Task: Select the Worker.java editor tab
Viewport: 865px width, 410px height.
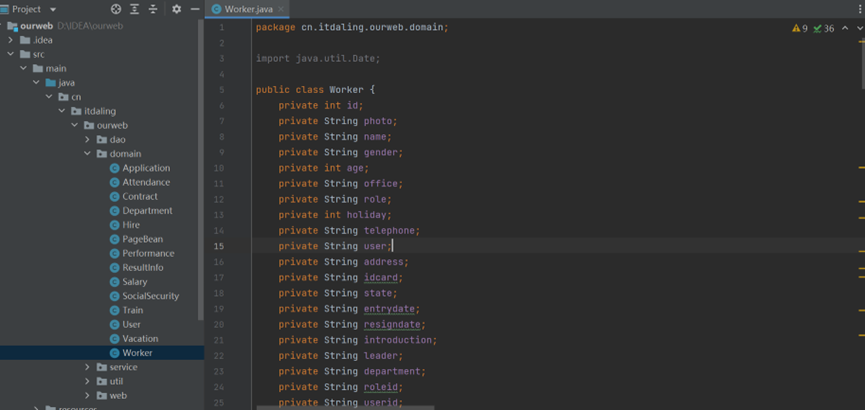Action: coord(248,9)
